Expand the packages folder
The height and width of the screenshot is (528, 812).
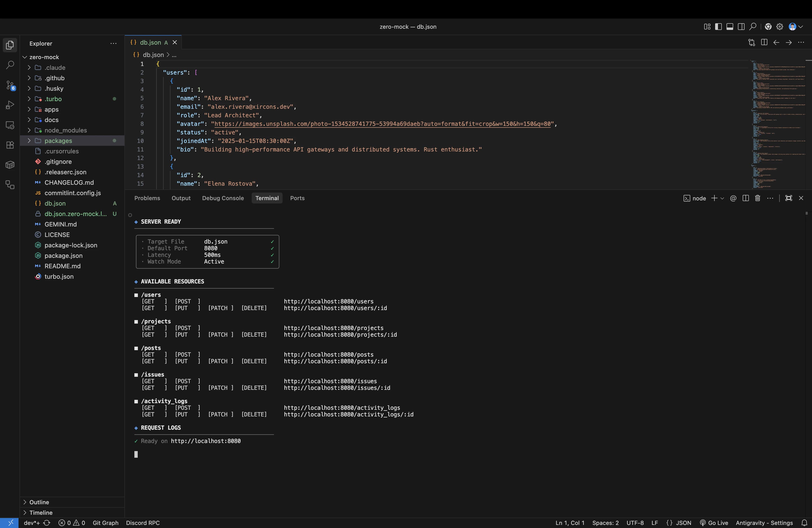pos(72,141)
